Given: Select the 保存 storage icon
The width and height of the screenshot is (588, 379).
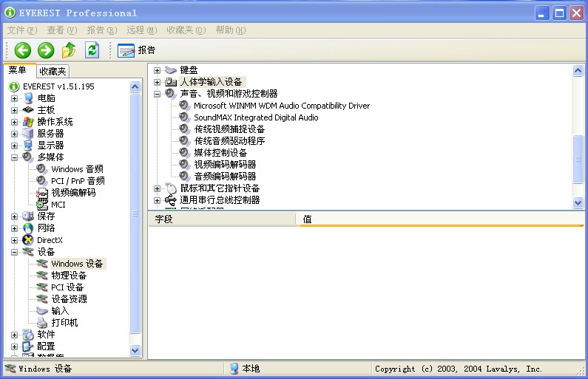Looking at the screenshot, I should [28, 216].
